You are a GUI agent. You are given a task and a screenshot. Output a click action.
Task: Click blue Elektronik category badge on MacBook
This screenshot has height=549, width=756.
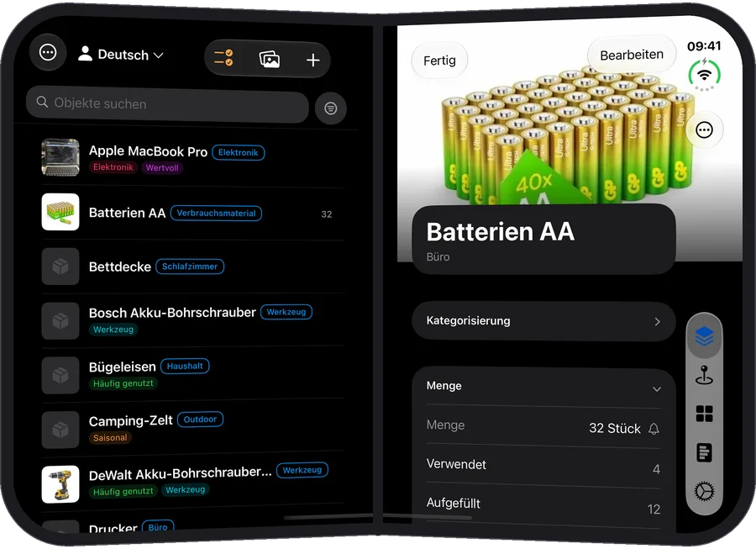click(239, 152)
